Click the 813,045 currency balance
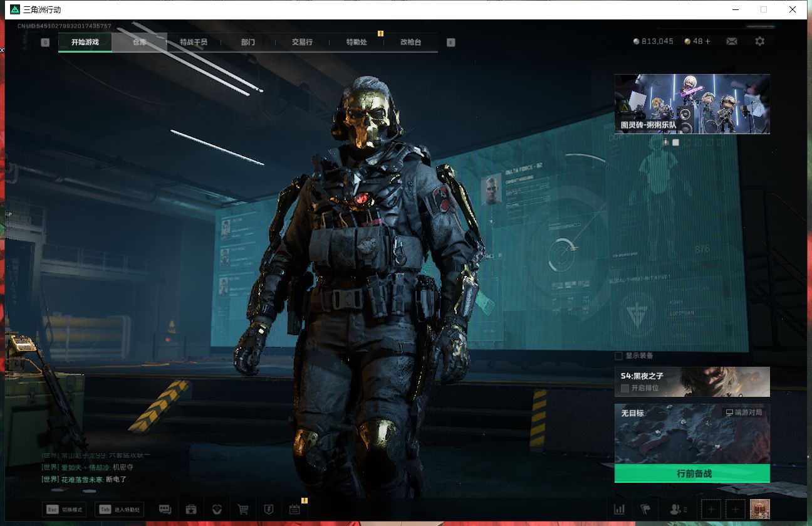 (x=653, y=41)
